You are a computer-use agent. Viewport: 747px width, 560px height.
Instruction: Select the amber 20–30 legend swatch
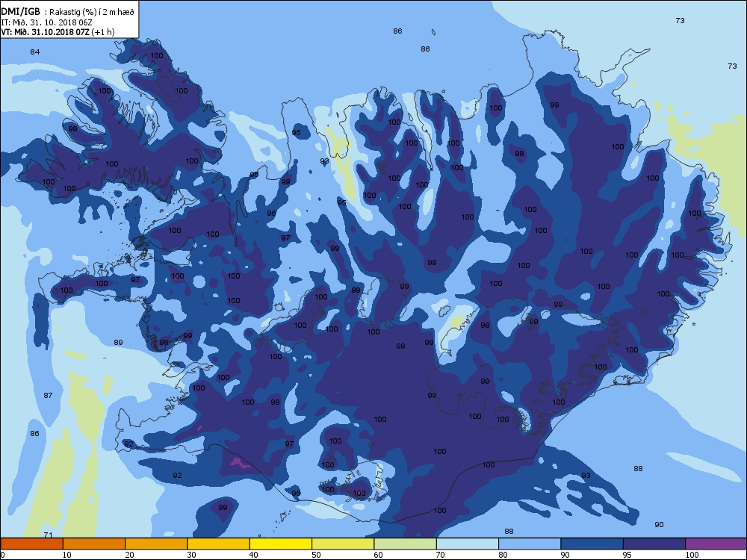156,544
